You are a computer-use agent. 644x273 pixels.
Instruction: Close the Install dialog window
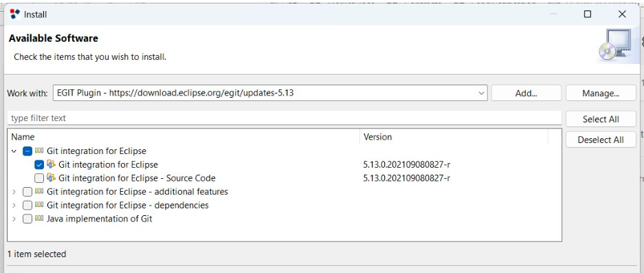click(x=622, y=14)
